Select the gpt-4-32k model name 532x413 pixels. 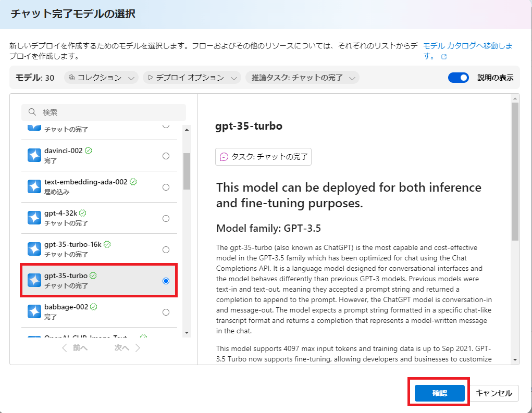tap(61, 213)
